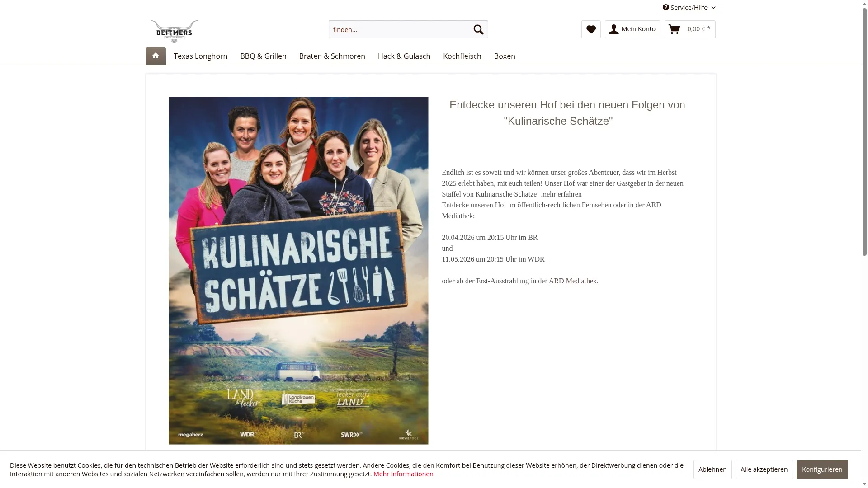Open the shopping cart showing 0,00 €
Screen dimensions: 868x488
(x=690, y=29)
